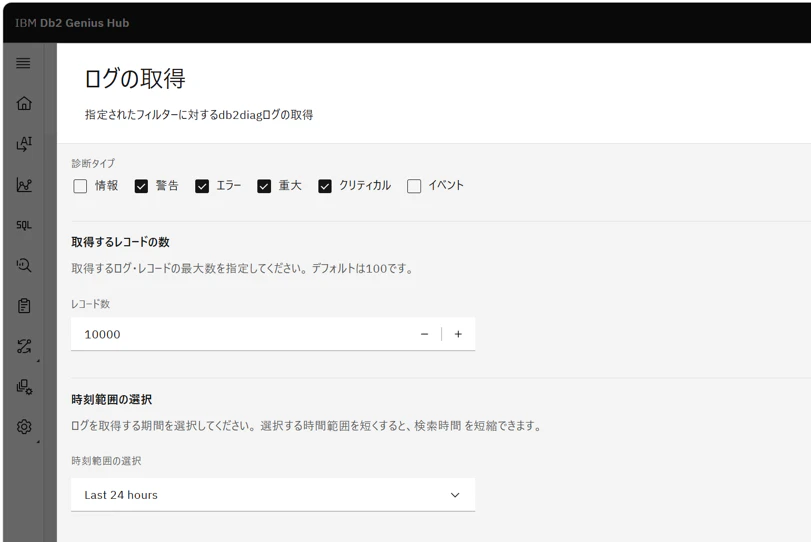Viewport: 811px width, 542px height.
Task: Open the copy-with-gear admin sidebar icon
Action: tap(24, 387)
